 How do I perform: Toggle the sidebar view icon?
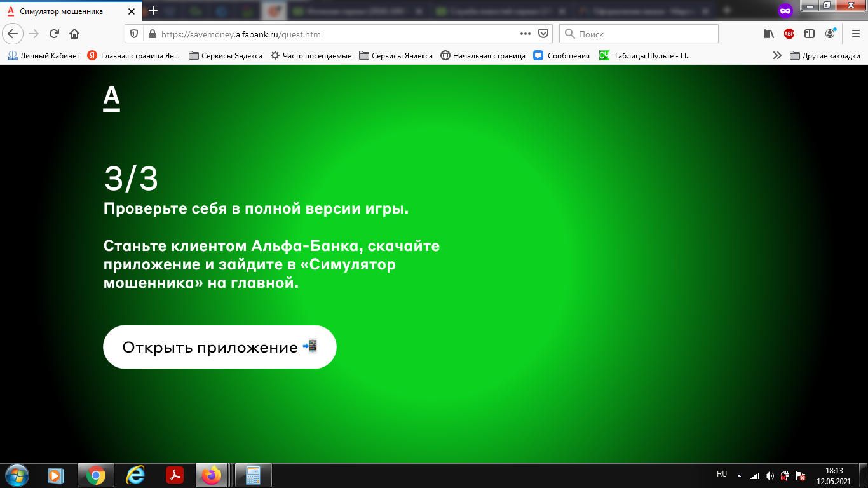810,34
